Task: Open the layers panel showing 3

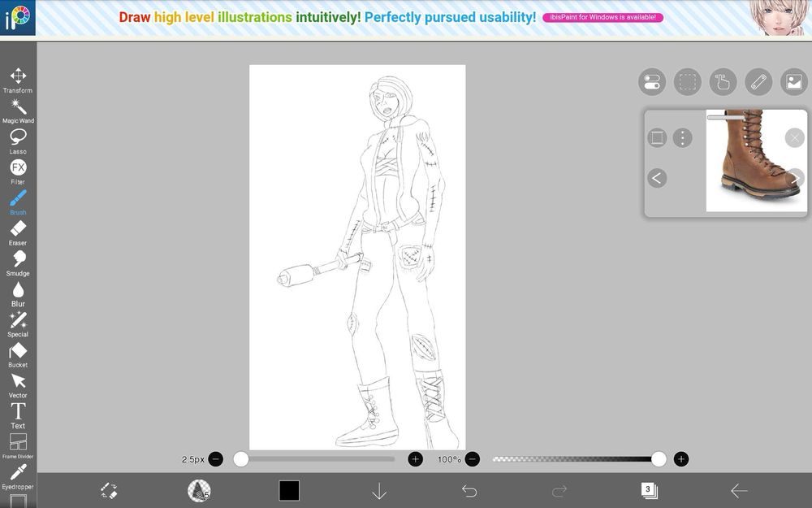Action: tap(649, 490)
